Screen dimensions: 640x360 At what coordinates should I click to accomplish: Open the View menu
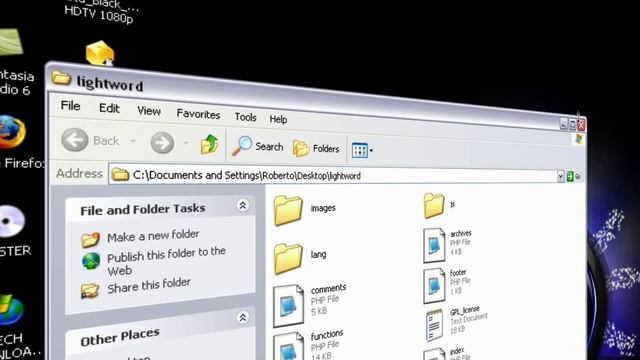tap(149, 111)
